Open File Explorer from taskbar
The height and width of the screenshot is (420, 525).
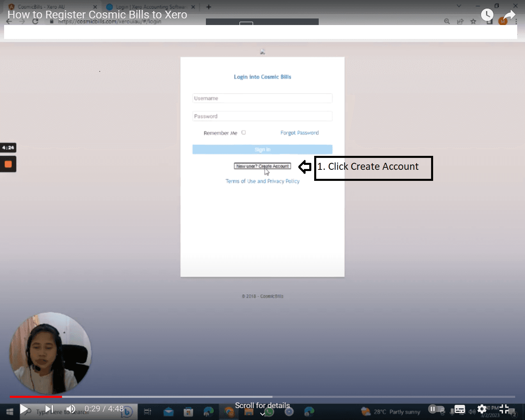249,411
